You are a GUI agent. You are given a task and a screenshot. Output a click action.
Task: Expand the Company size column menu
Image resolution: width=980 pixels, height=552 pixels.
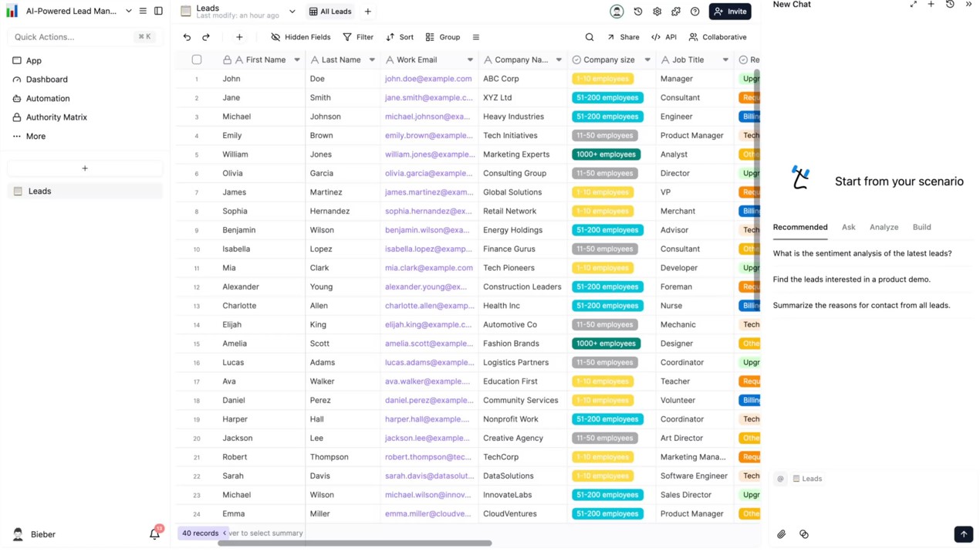[647, 59]
